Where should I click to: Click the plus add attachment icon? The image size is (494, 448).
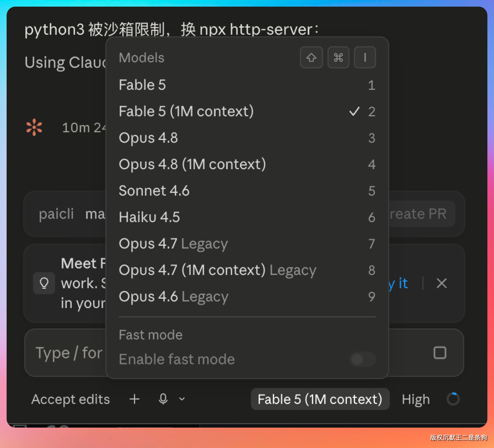(x=135, y=399)
